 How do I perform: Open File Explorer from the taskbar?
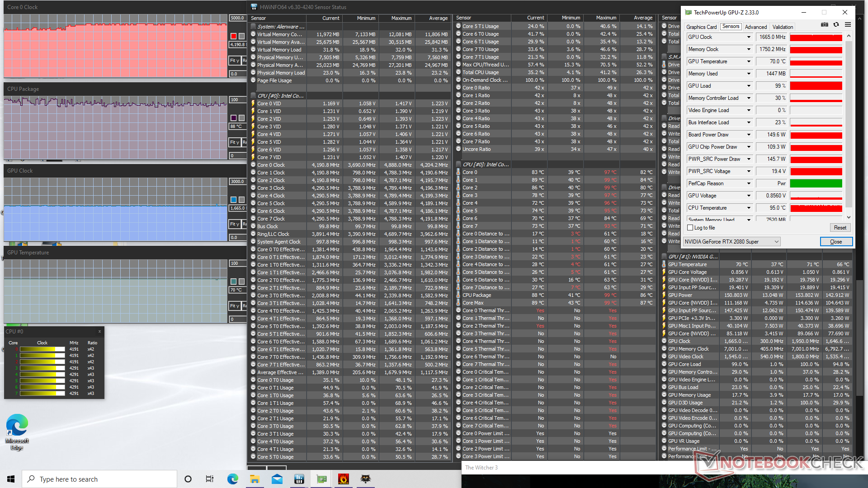[x=255, y=479]
